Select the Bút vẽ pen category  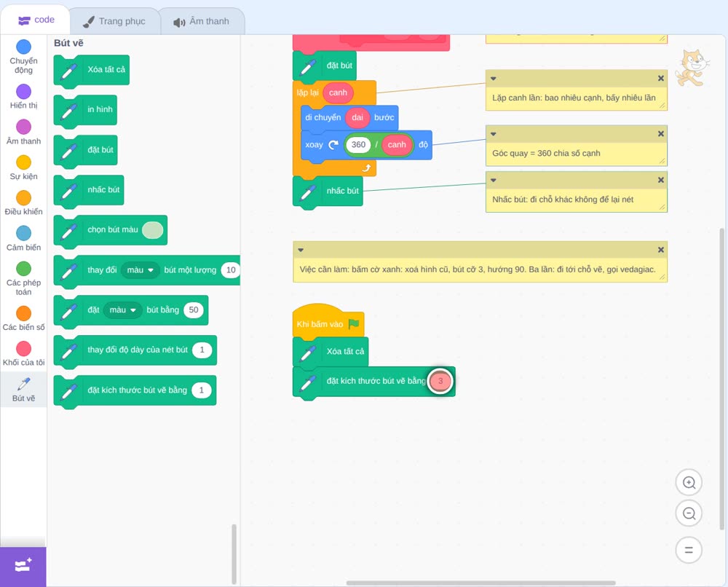23,390
